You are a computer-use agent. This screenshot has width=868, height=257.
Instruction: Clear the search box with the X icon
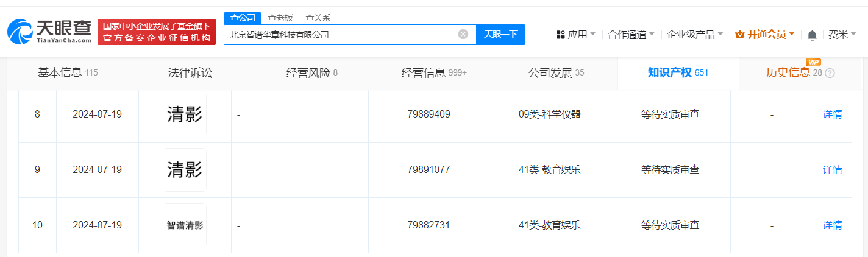coord(463,34)
